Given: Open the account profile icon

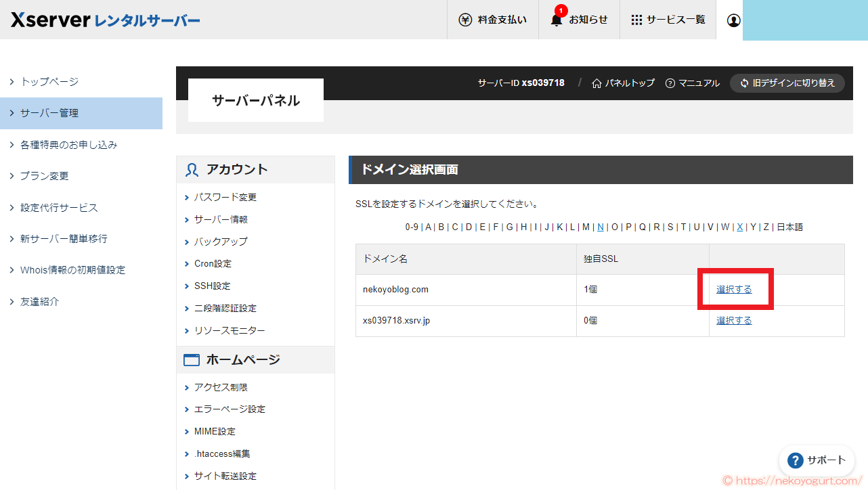Looking at the screenshot, I should click(733, 20).
